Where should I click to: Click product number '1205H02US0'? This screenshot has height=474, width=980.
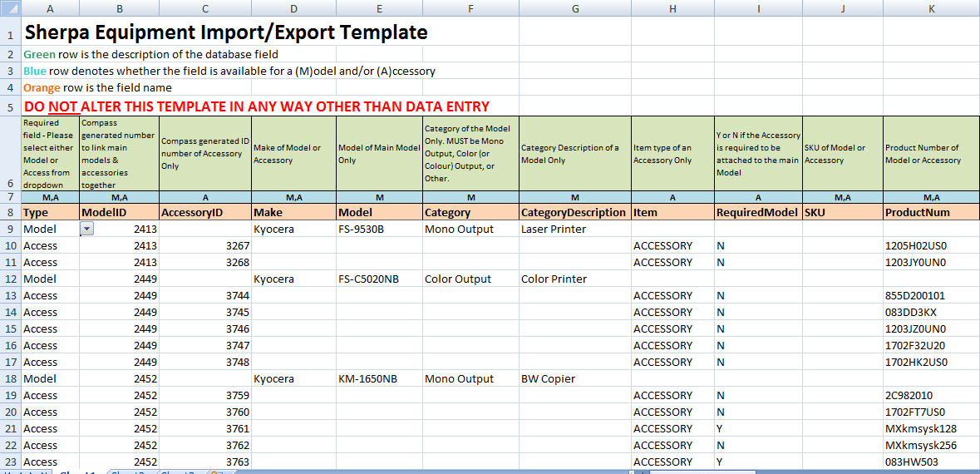[931, 246]
